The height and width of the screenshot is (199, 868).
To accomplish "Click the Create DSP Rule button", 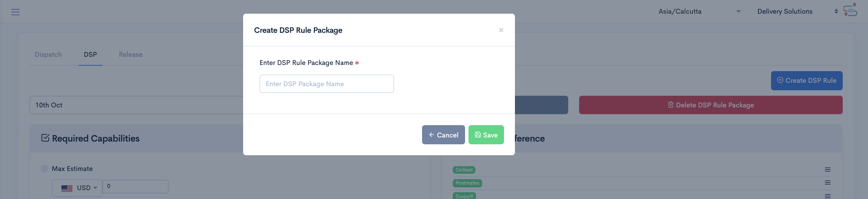I will (x=807, y=81).
